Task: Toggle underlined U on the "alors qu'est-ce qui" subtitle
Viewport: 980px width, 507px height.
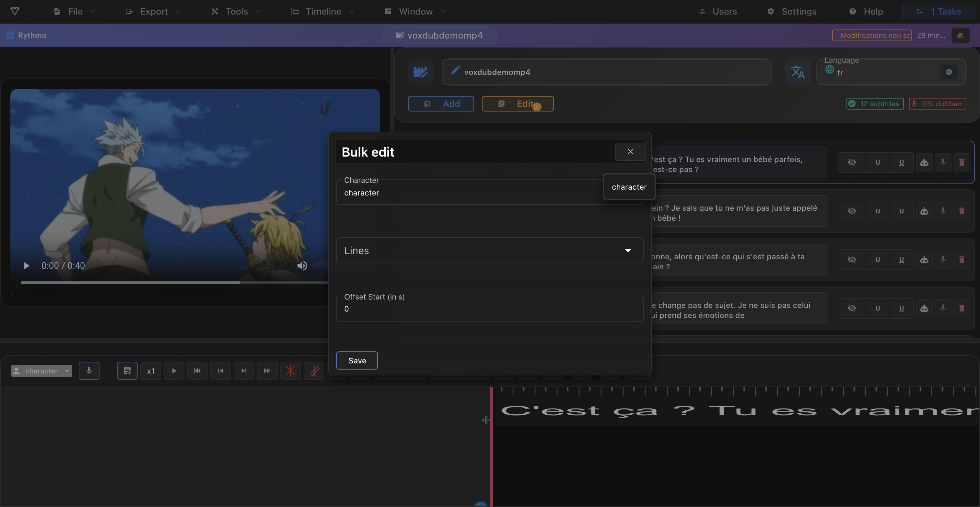Action: click(x=901, y=260)
